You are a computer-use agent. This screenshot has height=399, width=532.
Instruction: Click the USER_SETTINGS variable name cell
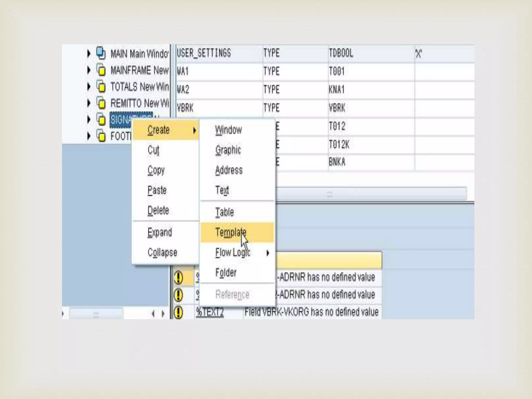coord(204,53)
